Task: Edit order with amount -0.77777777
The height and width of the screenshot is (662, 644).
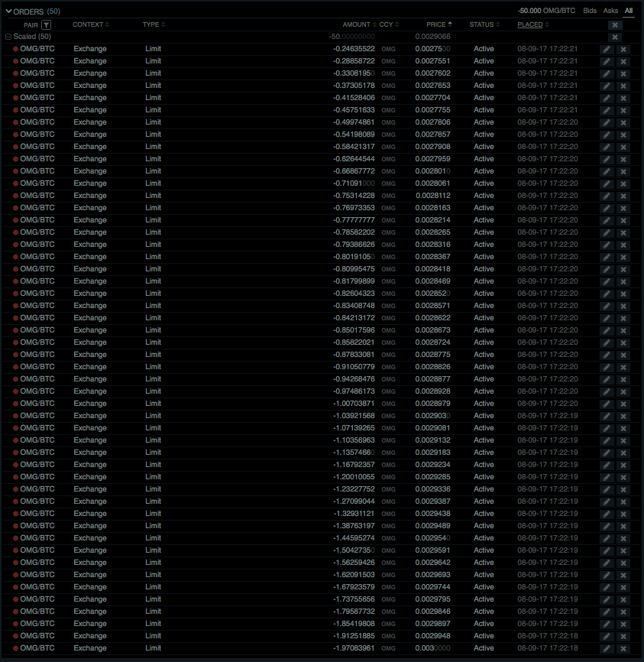Action: coord(606,221)
